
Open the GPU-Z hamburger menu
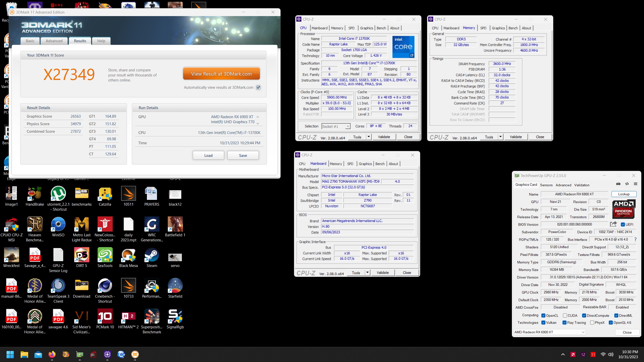tap(635, 184)
